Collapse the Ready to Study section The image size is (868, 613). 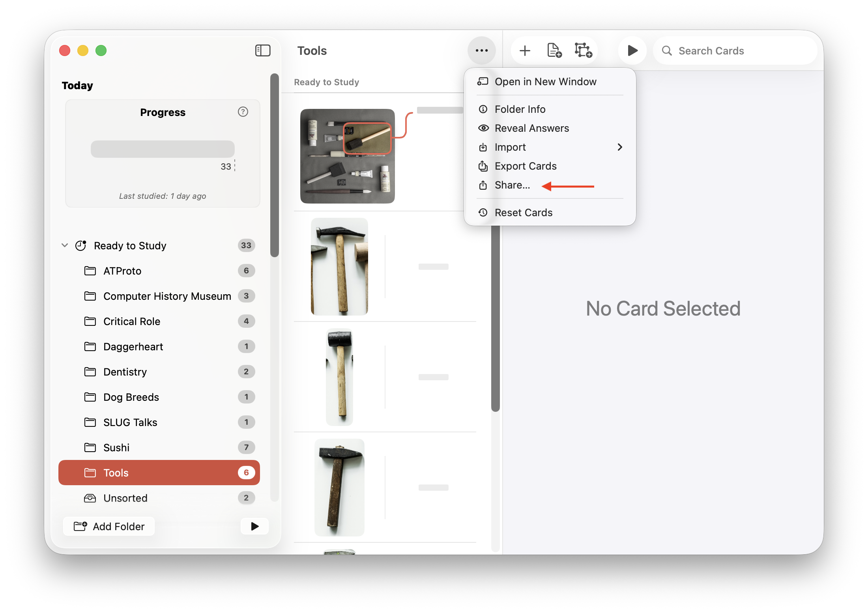(x=65, y=245)
